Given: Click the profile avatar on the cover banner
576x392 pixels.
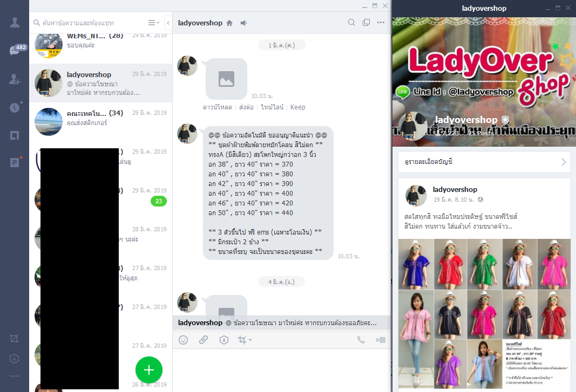Looking at the screenshot, I should pyautogui.click(x=414, y=127).
